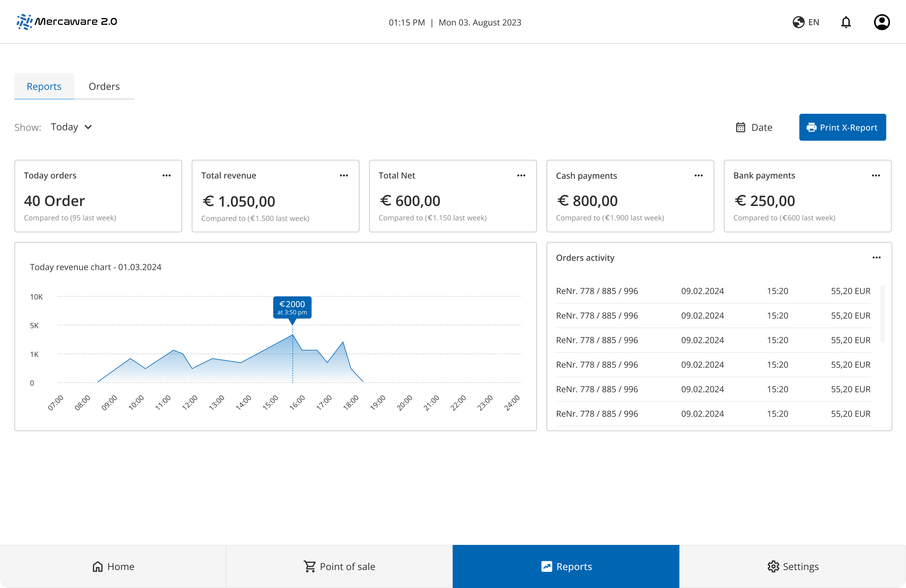Open Cash payments card three-dot menu
This screenshot has height=588, width=906.
click(x=699, y=176)
